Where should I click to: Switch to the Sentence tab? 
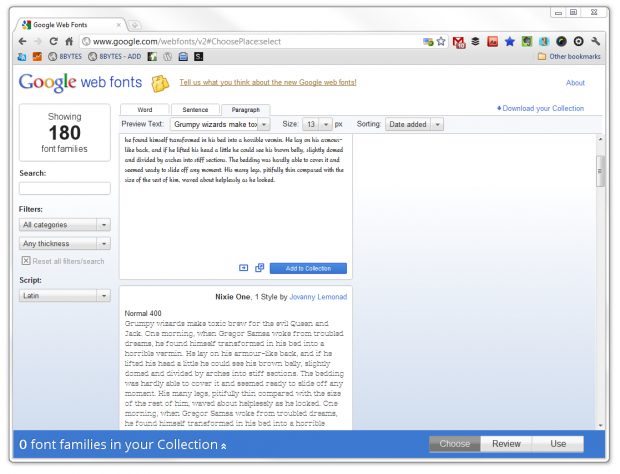coord(195,110)
